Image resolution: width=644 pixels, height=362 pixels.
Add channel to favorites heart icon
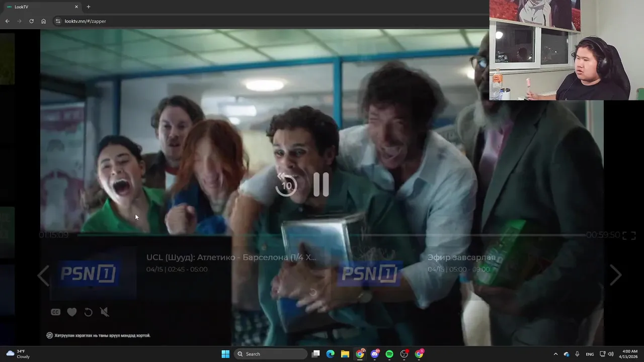pyautogui.click(x=72, y=312)
